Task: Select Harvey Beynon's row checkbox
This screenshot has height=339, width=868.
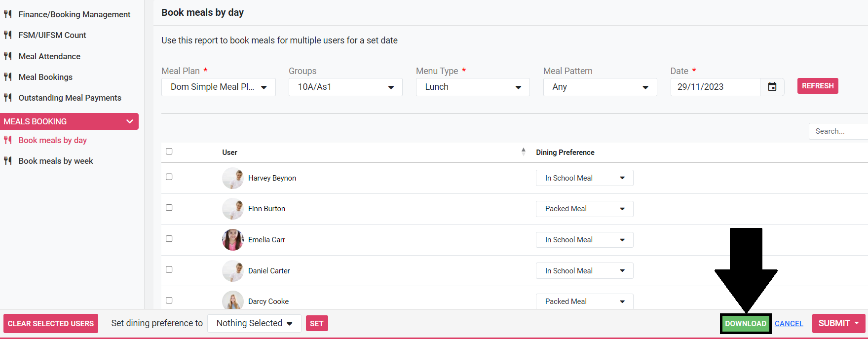Action: click(x=169, y=177)
